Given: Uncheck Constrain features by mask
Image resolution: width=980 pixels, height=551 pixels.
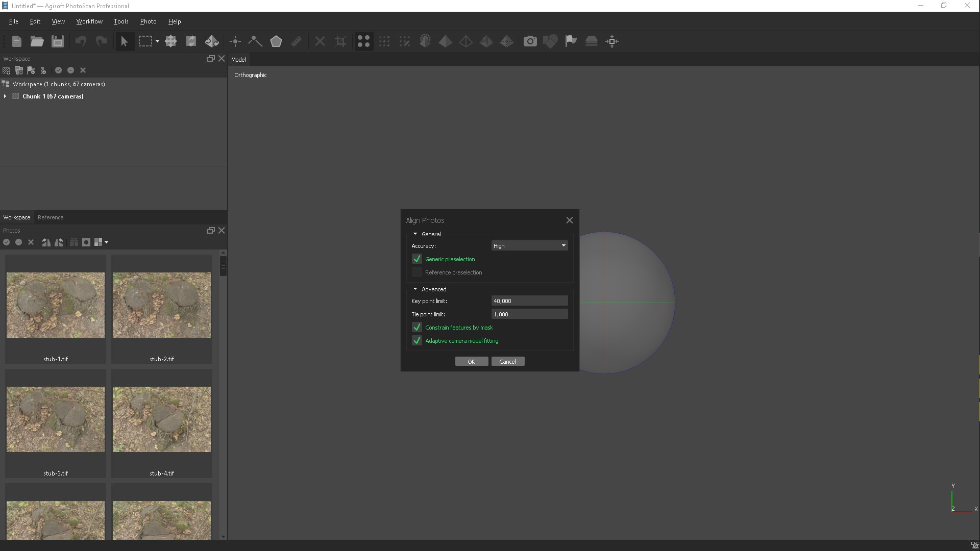Looking at the screenshot, I should tap(417, 328).
